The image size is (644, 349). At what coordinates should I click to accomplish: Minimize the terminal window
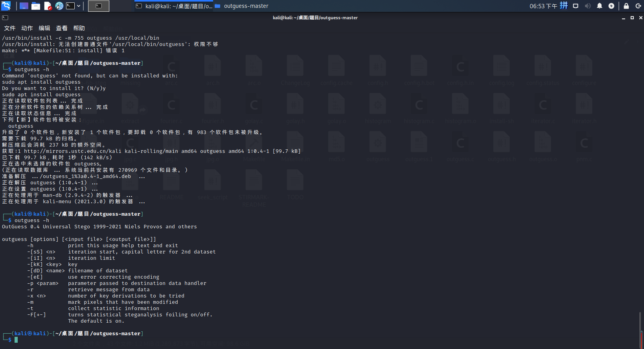[x=624, y=18]
